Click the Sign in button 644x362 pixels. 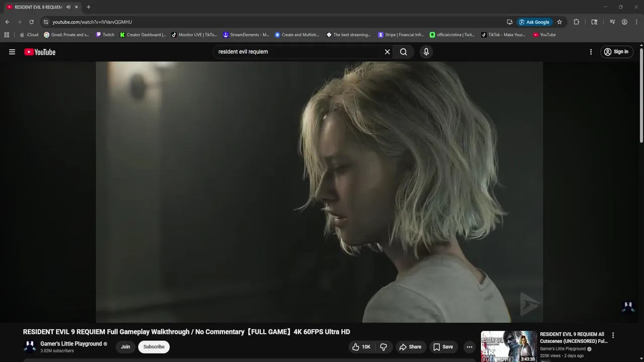tap(616, 52)
